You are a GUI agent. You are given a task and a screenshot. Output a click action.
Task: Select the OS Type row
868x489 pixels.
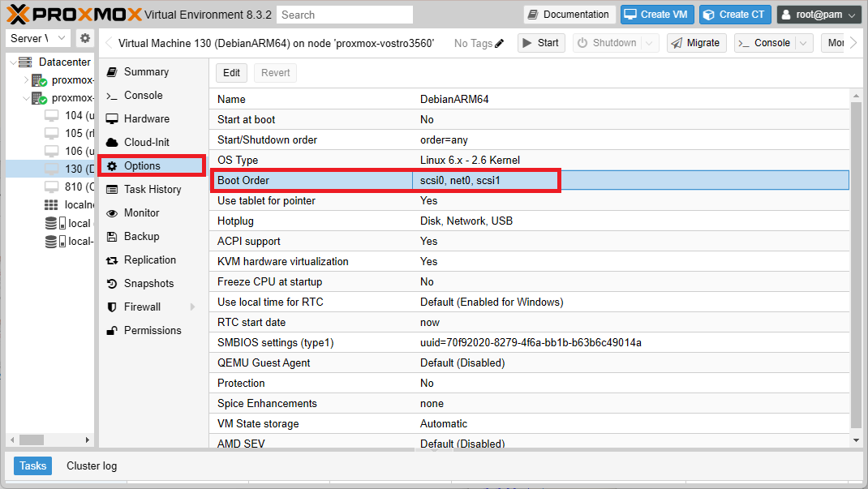click(x=529, y=160)
